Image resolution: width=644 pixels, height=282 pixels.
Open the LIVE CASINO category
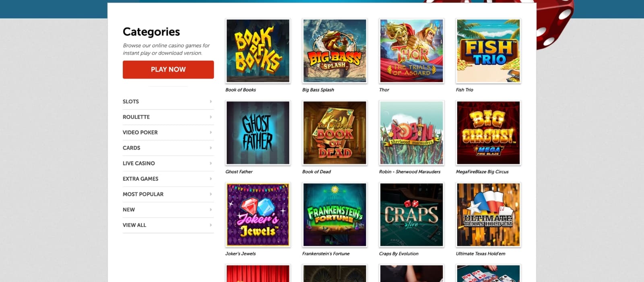click(x=168, y=163)
